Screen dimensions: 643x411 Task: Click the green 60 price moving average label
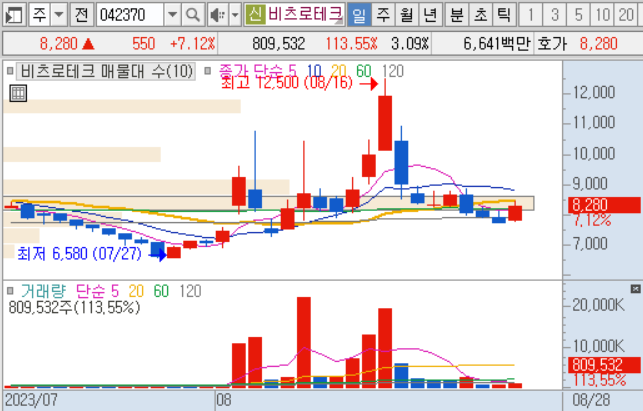pyautogui.click(x=364, y=71)
